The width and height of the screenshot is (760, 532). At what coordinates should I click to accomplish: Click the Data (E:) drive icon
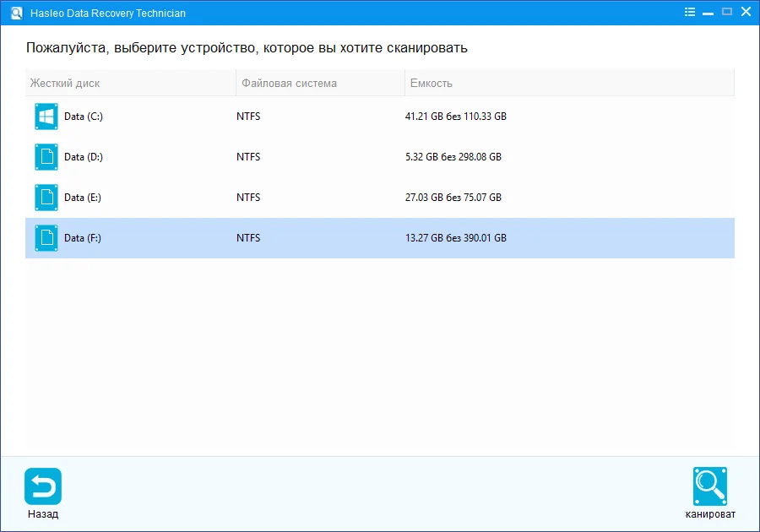(x=46, y=198)
